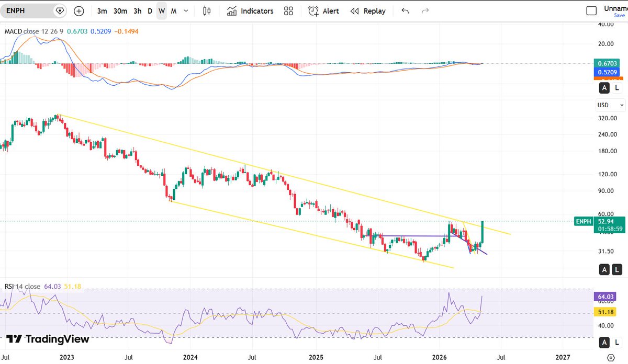The height and width of the screenshot is (364, 628).
Task: Start bar Replay mode
Action: click(x=368, y=11)
